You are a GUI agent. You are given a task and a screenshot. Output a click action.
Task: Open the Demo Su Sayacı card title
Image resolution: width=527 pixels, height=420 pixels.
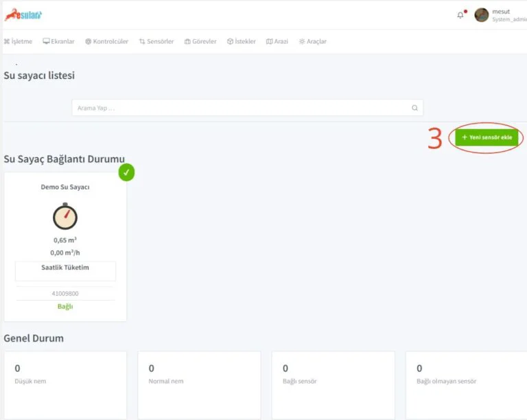65,187
